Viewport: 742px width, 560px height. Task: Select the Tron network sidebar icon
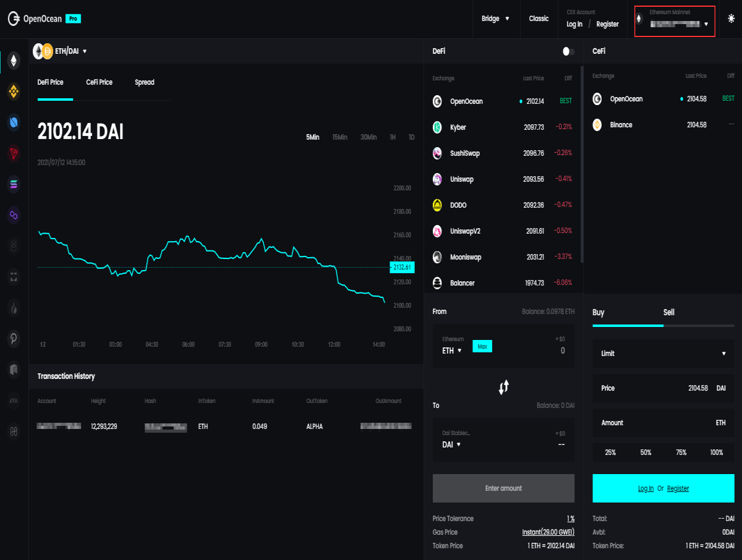click(x=14, y=153)
